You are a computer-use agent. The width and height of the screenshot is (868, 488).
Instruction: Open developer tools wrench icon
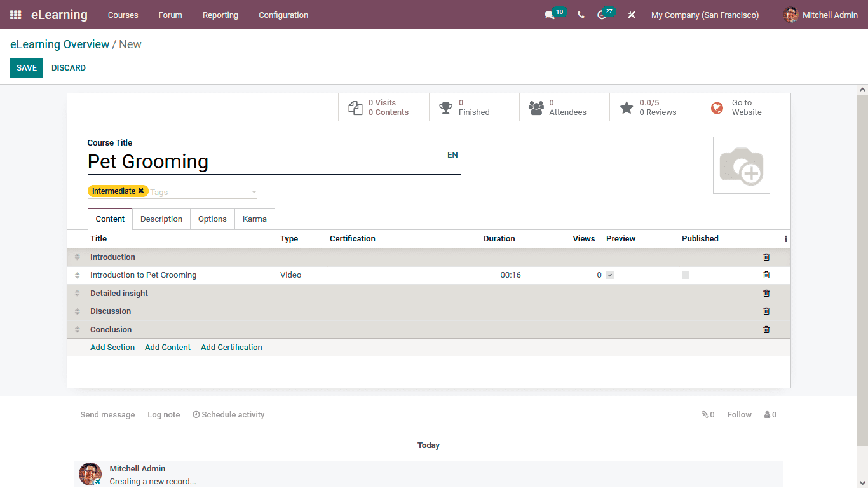(x=631, y=15)
